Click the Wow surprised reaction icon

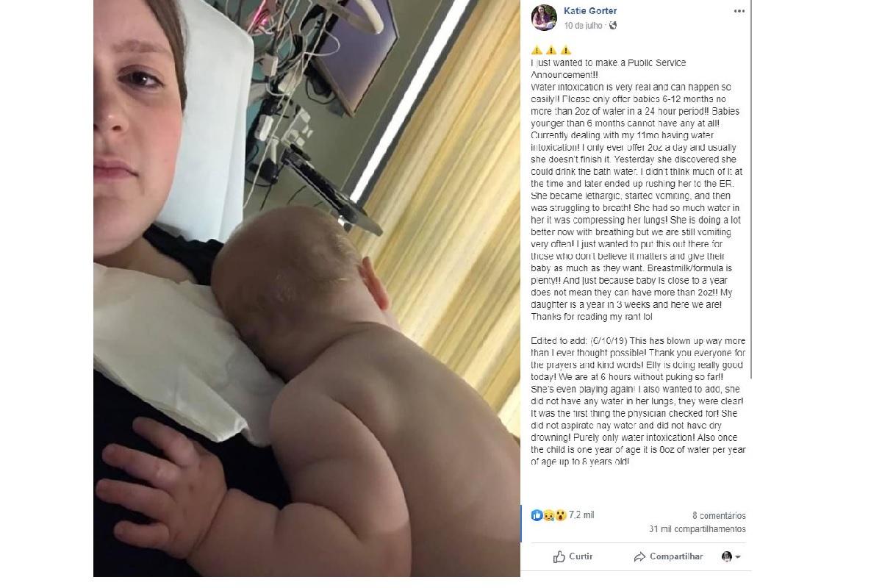point(560,516)
